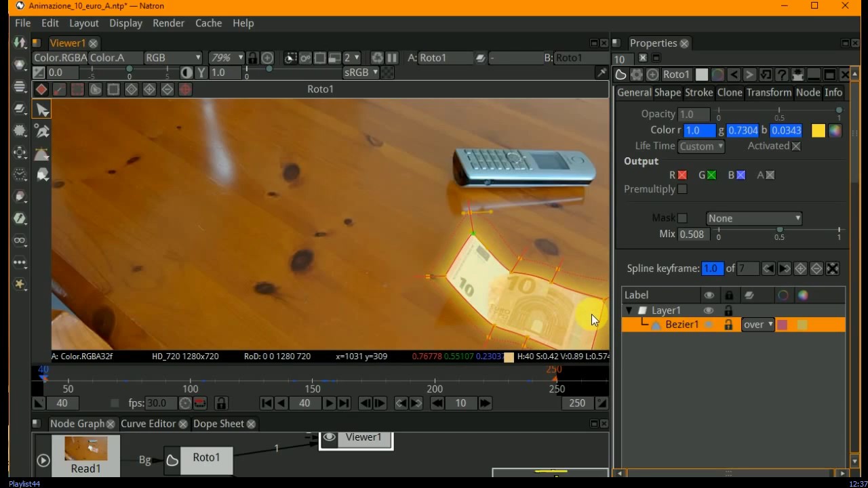
Task: Switch to the Curve Editor tab
Action: 148,424
